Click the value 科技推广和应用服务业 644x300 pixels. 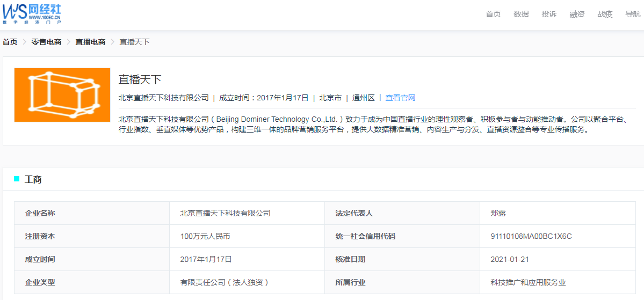click(x=528, y=282)
